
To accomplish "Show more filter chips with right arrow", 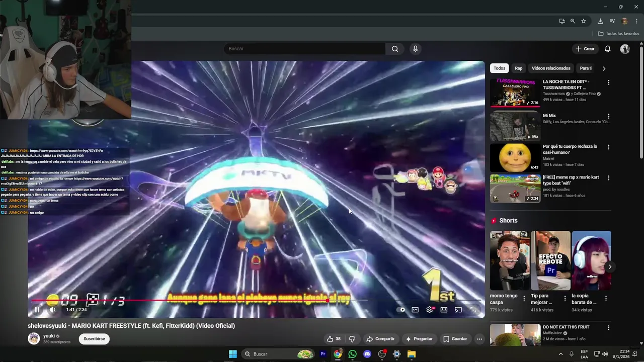I will coord(604,68).
